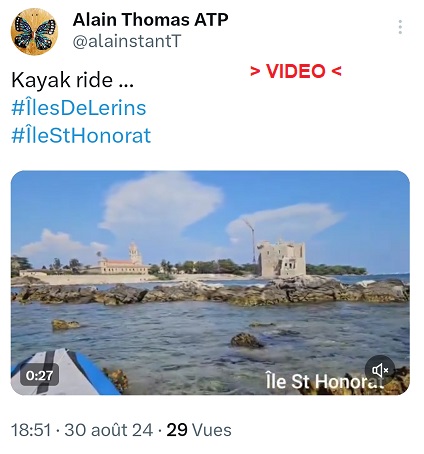The height and width of the screenshot is (454, 424).
Task: Open the #ÎleStHonorat hashtag
Action: tap(81, 136)
